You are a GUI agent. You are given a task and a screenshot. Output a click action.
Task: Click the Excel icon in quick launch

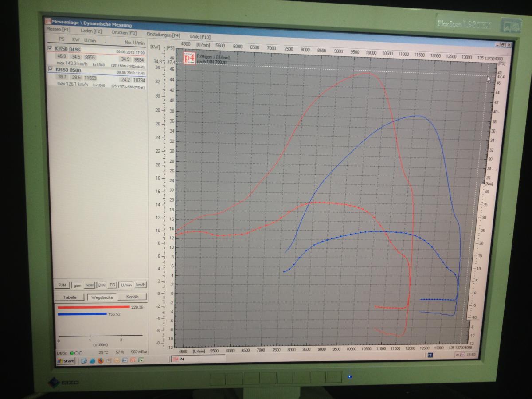pos(141,360)
